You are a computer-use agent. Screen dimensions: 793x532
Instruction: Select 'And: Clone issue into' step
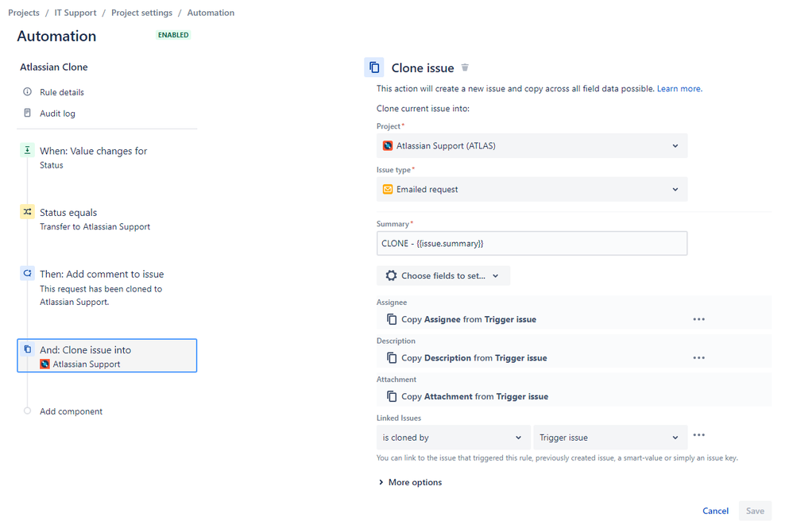(107, 356)
